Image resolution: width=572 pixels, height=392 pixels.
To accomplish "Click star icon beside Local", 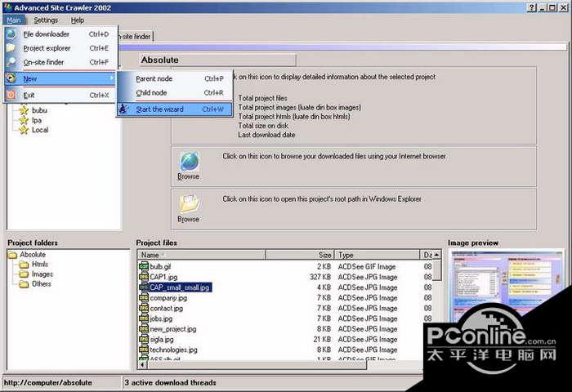I will (x=24, y=130).
